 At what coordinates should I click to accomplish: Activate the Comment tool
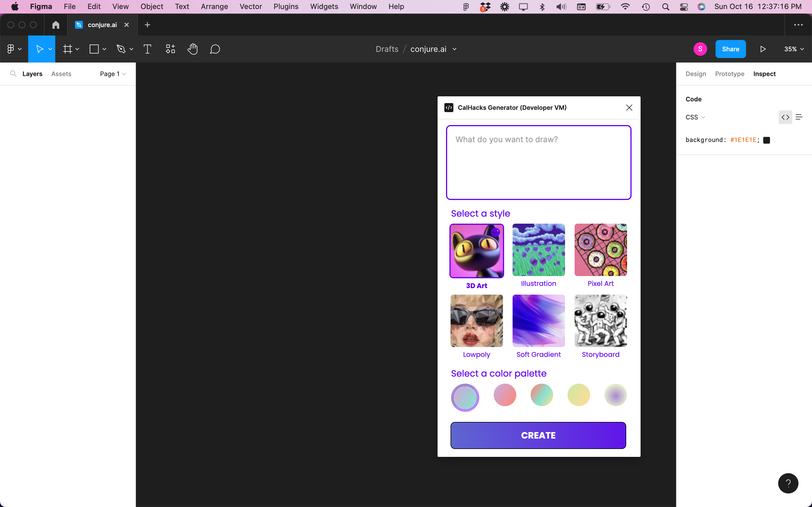(x=215, y=49)
